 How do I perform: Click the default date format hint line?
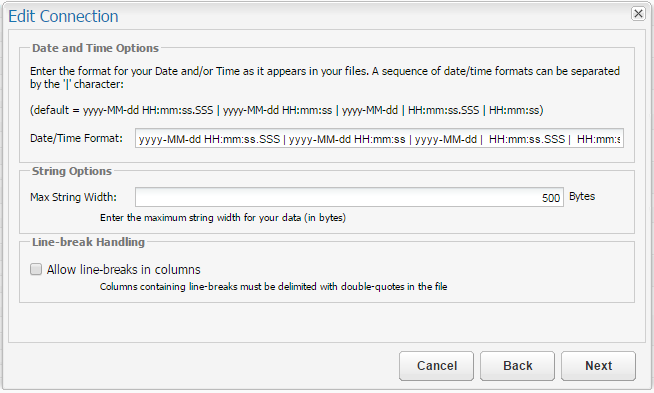(287, 110)
